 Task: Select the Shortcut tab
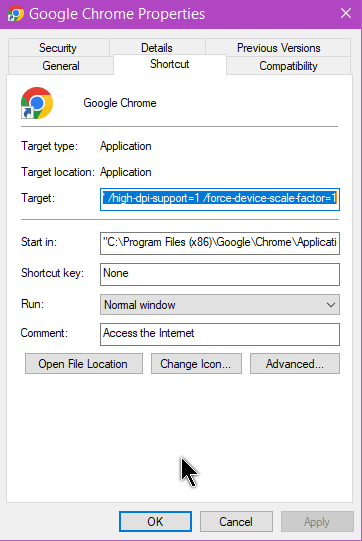(170, 64)
